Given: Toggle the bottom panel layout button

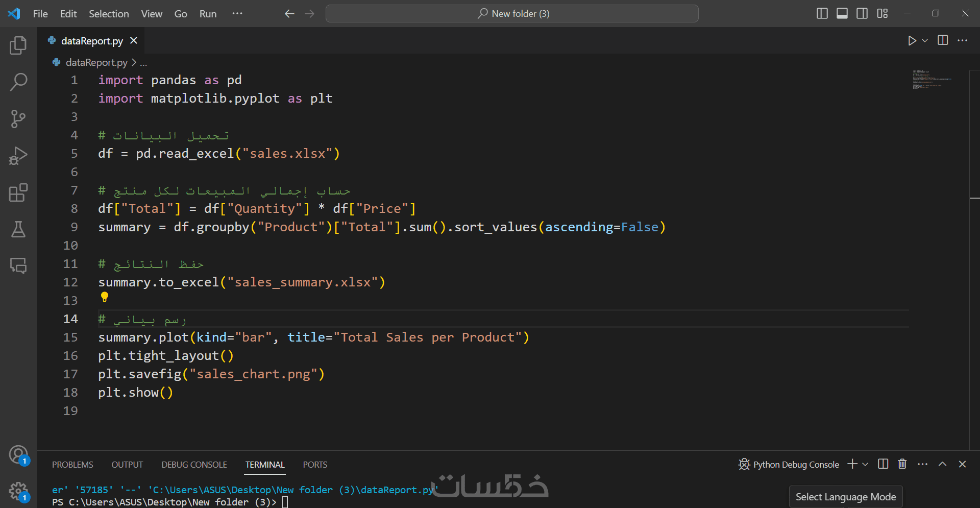Looking at the screenshot, I should (842, 14).
